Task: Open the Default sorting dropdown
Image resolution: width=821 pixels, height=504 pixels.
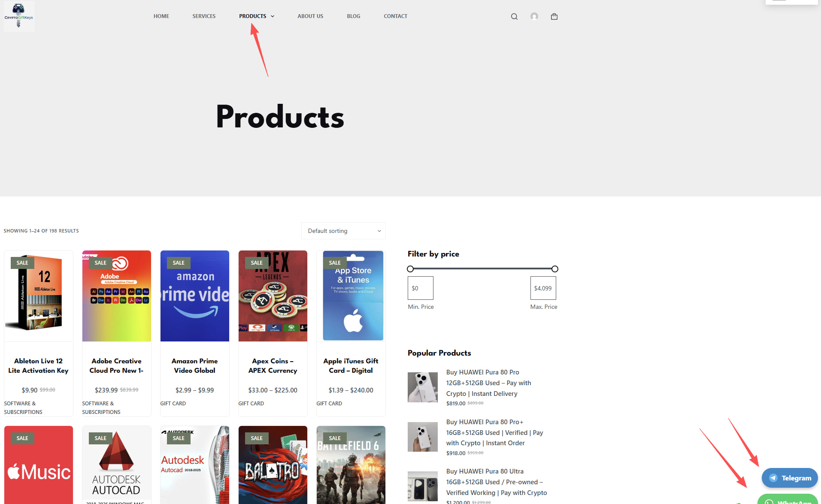Action: tap(343, 231)
